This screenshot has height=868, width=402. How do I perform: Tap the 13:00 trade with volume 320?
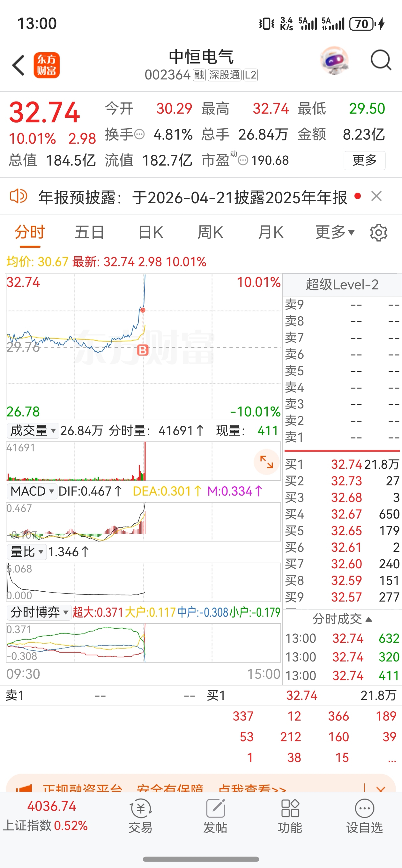[x=342, y=657]
